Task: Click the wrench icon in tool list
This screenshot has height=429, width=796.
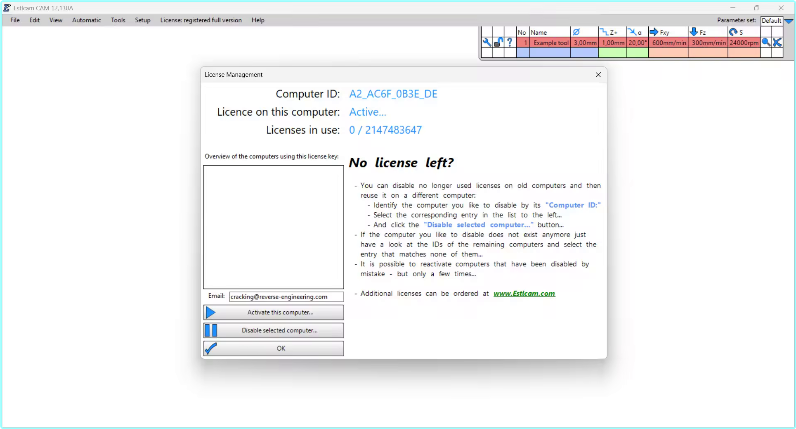Action: [x=487, y=43]
